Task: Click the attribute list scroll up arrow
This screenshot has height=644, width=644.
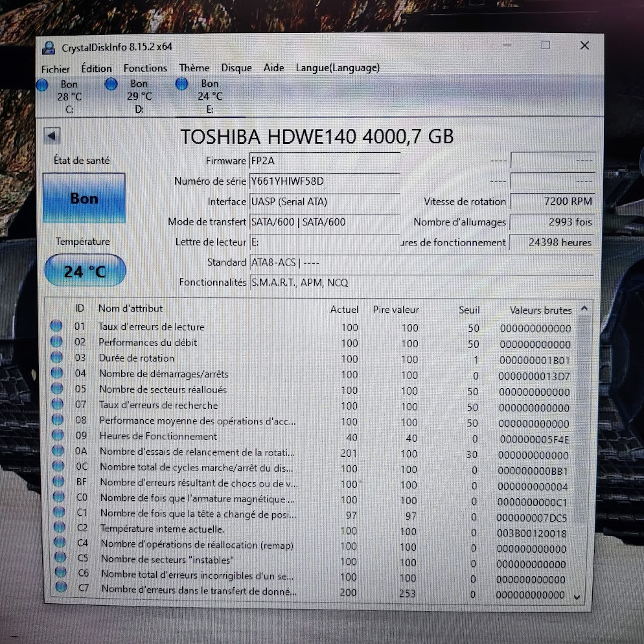Action: pos(584,308)
